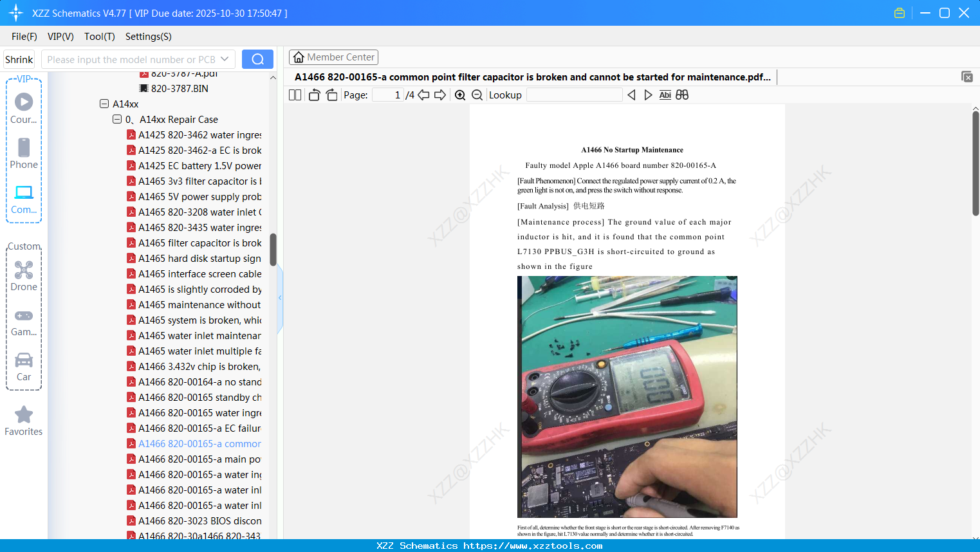Open the model number dropdown arrow
This screenshot has height=552, width=980.
point(225,59)
